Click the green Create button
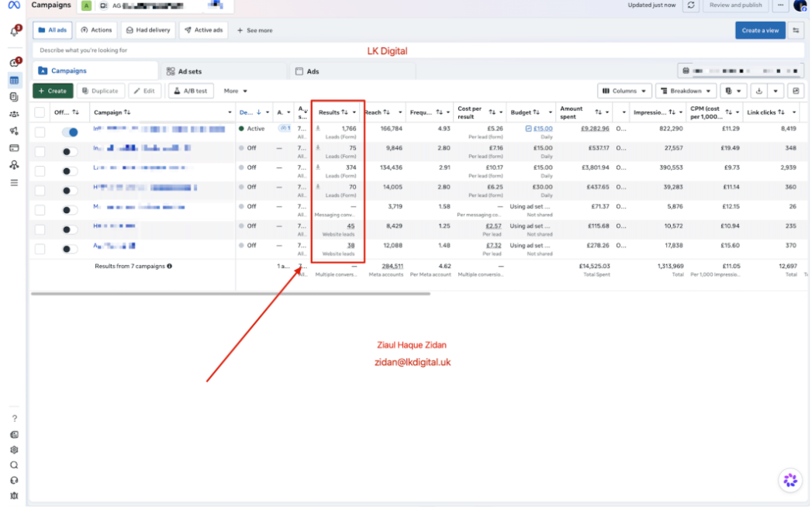The image size is (812, 507). [53, 91]
